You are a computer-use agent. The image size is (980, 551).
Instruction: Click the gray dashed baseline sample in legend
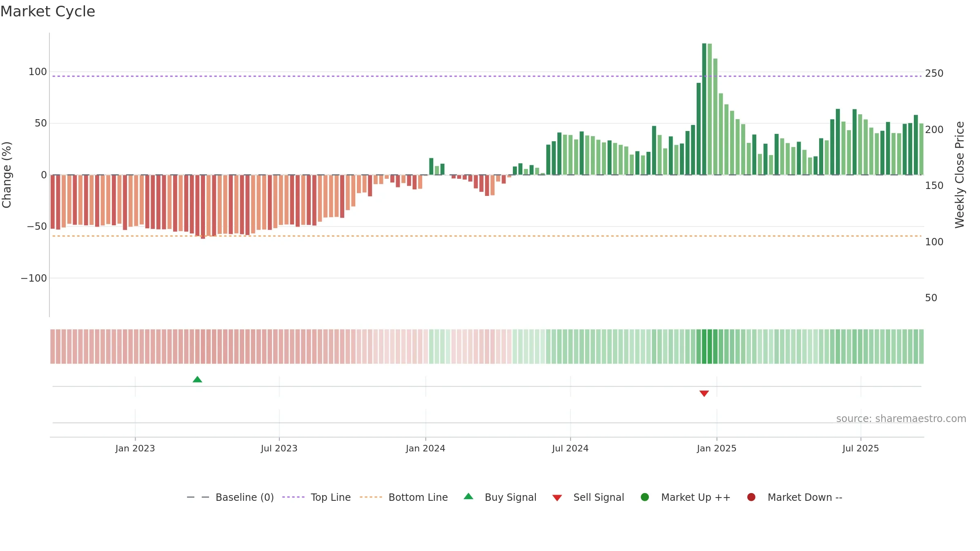click(x=198, y=497)
